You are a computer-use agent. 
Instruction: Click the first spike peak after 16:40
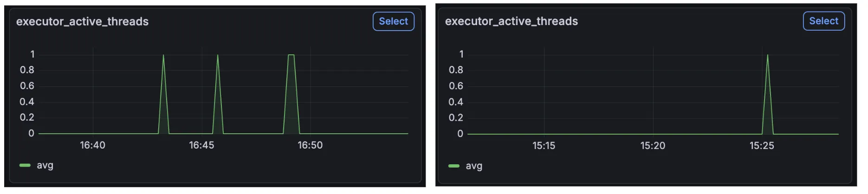pyautogui.click(x=163, y=55)
